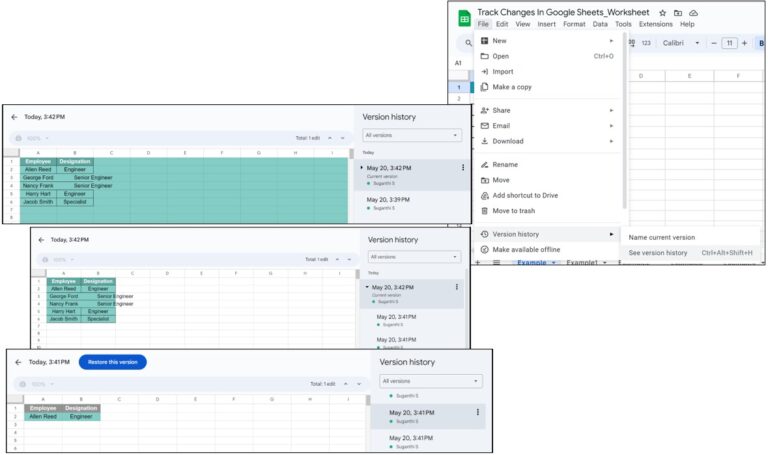Image resolution: width=768 pixels, height=455 pixels.
Task: Click Jacob Smith cell in top panel sheet
Action: (x=38, y=202)
